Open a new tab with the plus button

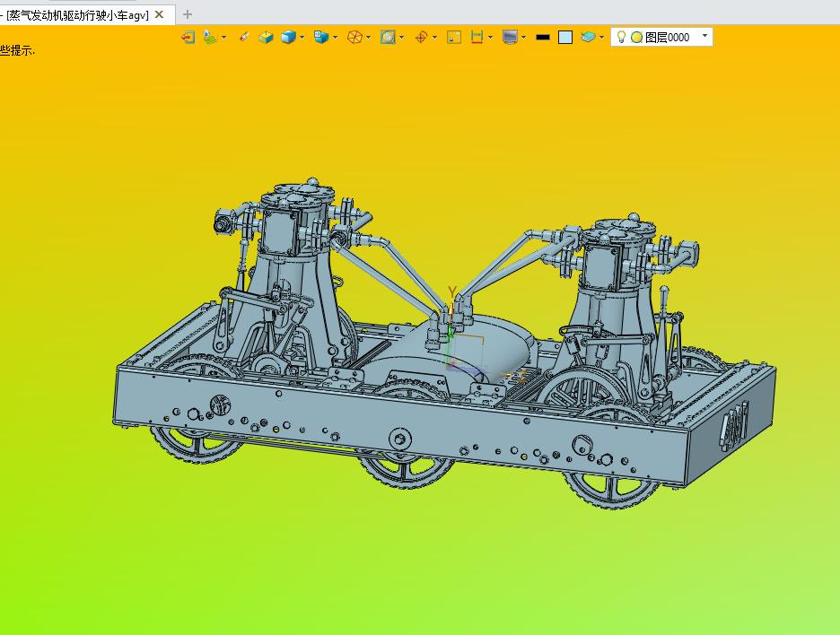click(x=187, y=14)
